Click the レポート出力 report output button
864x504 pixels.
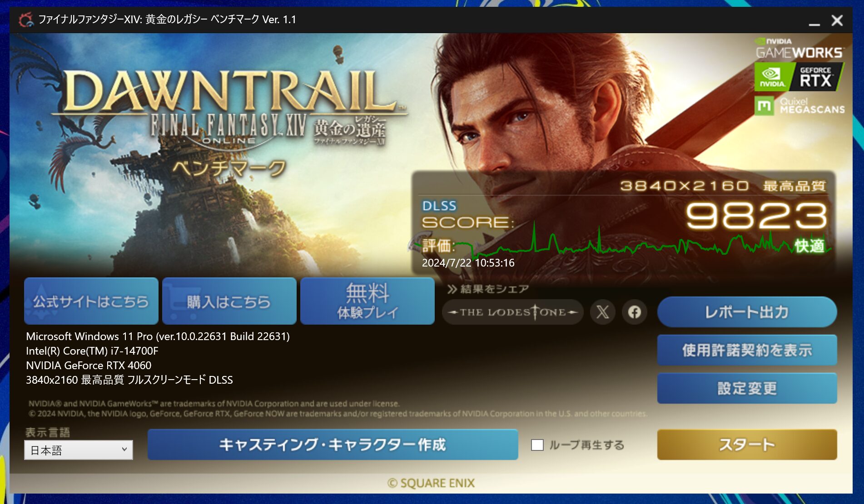[747, 312]
